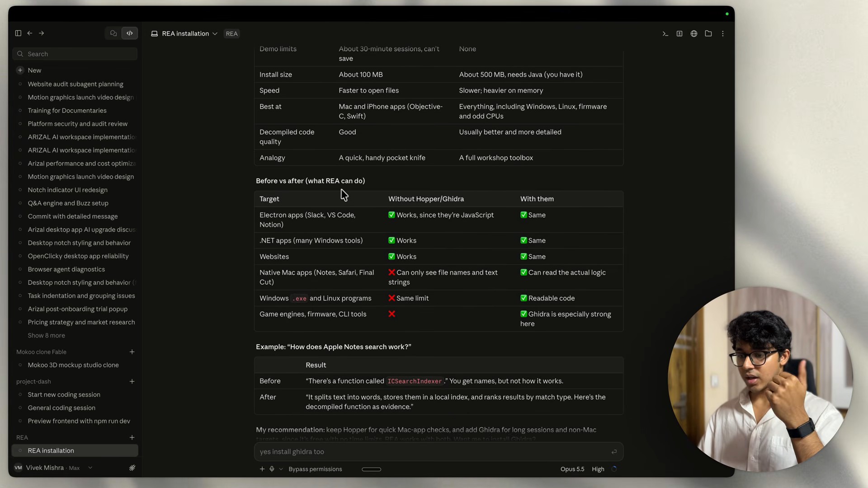The height and width of the screenshot is (488, 868).
Task: Go forward with the right arrow
Action: 42,33
